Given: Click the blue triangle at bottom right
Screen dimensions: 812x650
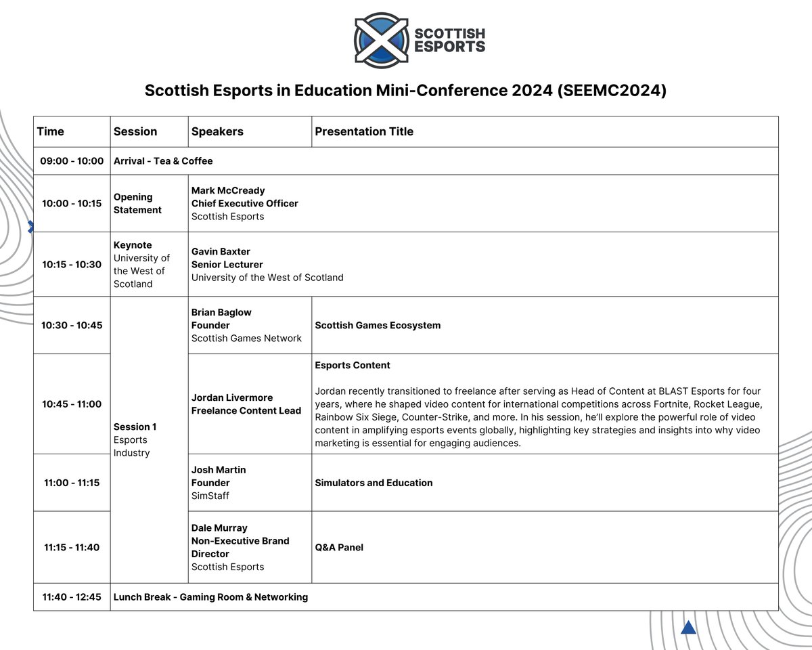Looking at the screenshot, I should pos(688,627).
